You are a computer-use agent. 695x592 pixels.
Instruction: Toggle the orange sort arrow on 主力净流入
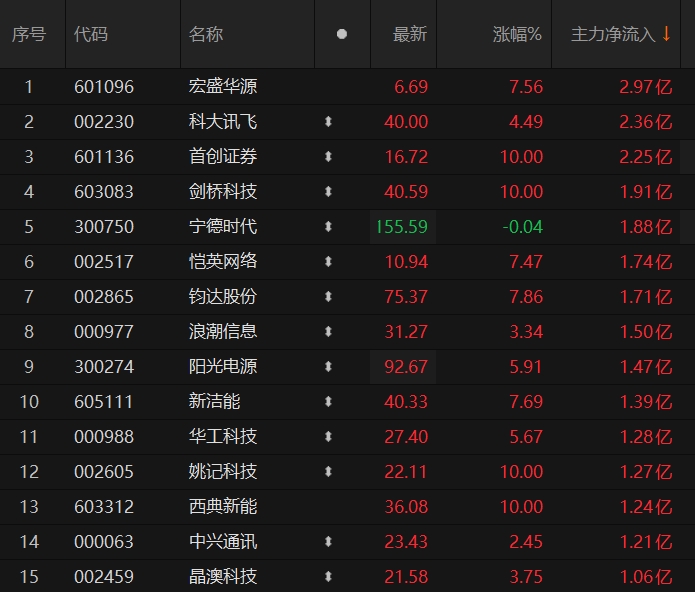tap(666, 34)
